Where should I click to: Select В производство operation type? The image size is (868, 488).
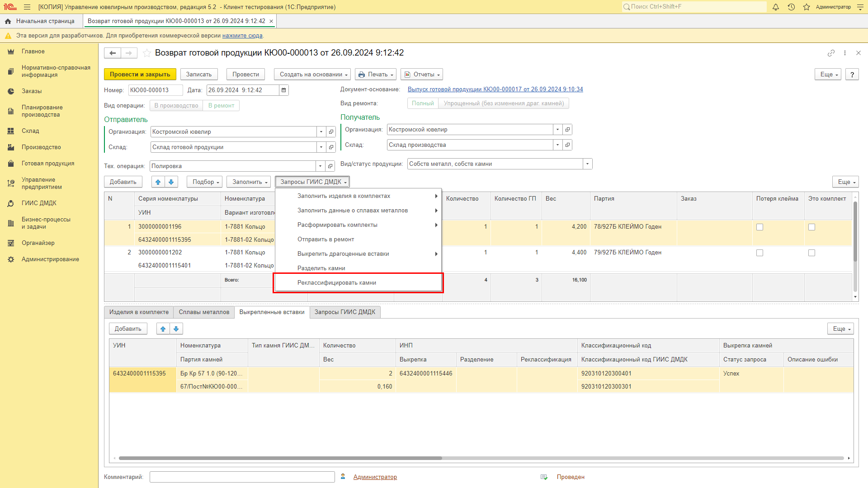point(176,106)
